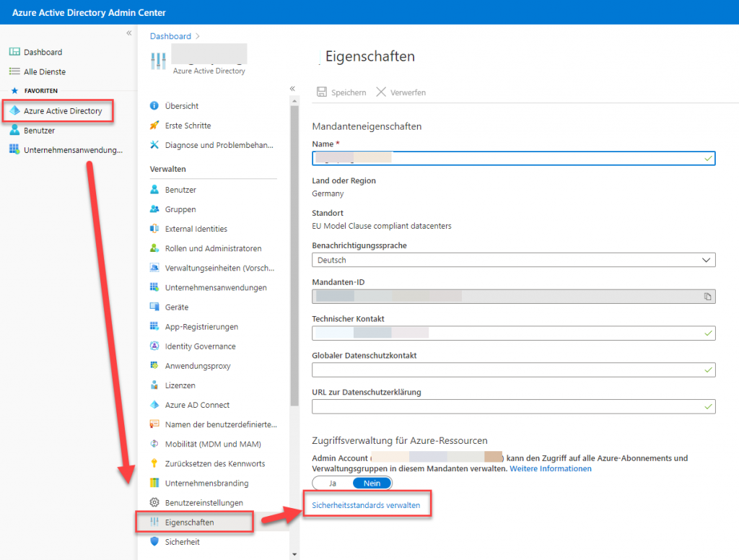Click the Dashboard icon in left sidebar

pyautogui.click(x=14, y=52)
